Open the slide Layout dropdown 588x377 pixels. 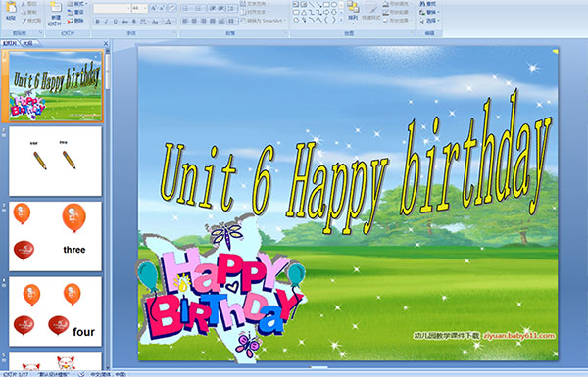click(x=77, y=4)
